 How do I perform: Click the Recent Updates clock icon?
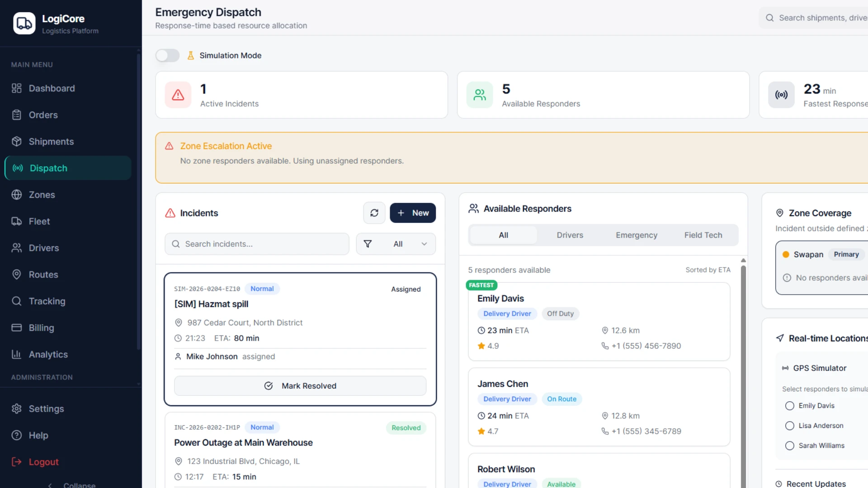pyautogui.click(x=778, y=484)
